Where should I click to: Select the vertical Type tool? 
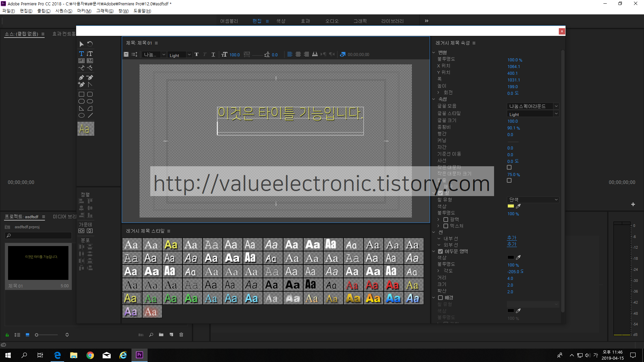tap(90, 54)
